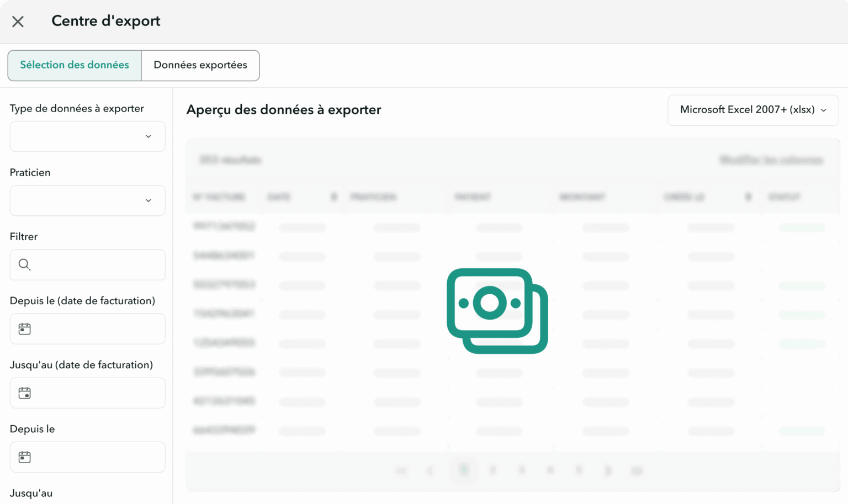
Task: Close the Centre d'export with the X icon
Action: [18, 21]
